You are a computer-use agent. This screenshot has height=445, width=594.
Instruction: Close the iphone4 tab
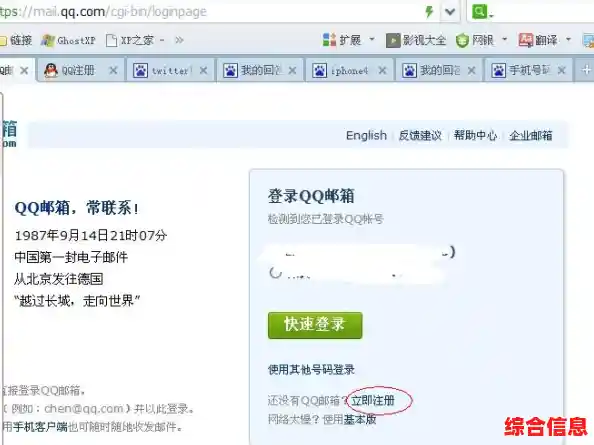tap(383, 70)
